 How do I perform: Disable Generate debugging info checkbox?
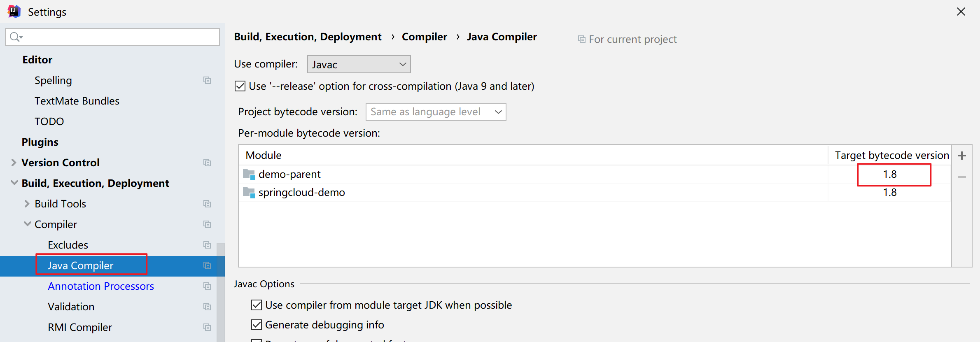257,325
